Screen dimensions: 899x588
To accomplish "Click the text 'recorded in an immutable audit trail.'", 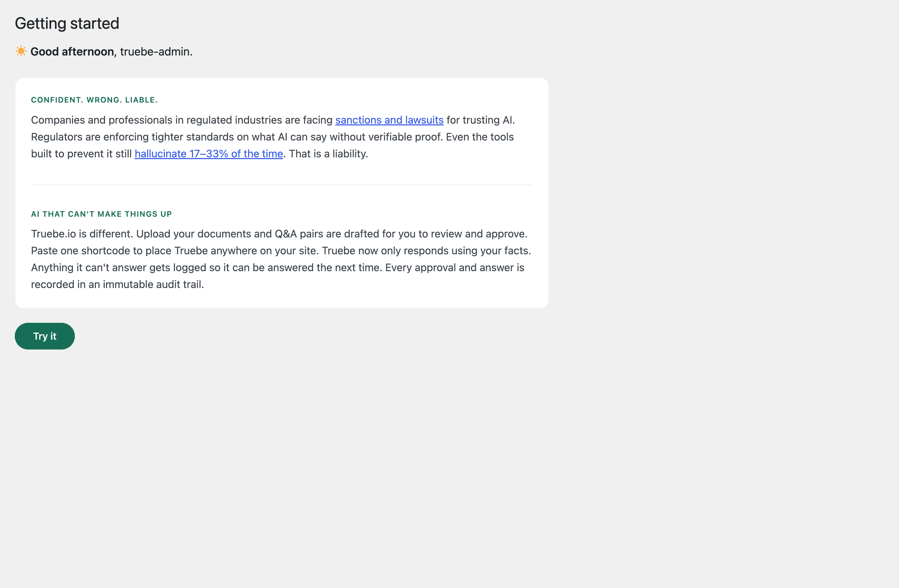I will tap(117, 284).
